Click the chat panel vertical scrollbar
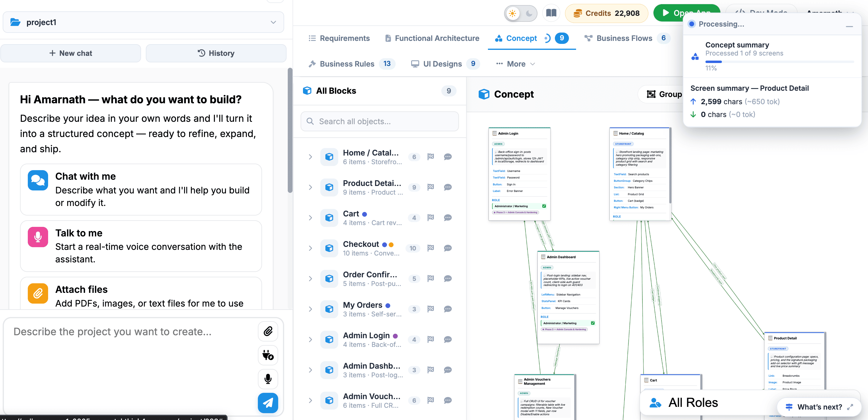Image resolution: width=868 pixels, height=420 pixels. 290,130
